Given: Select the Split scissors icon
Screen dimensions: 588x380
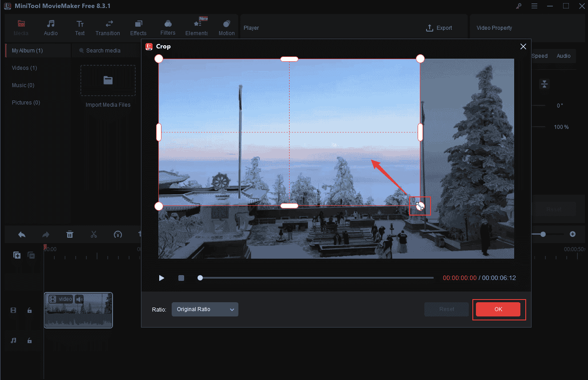Looking at the screenshot, I should 94,234.
